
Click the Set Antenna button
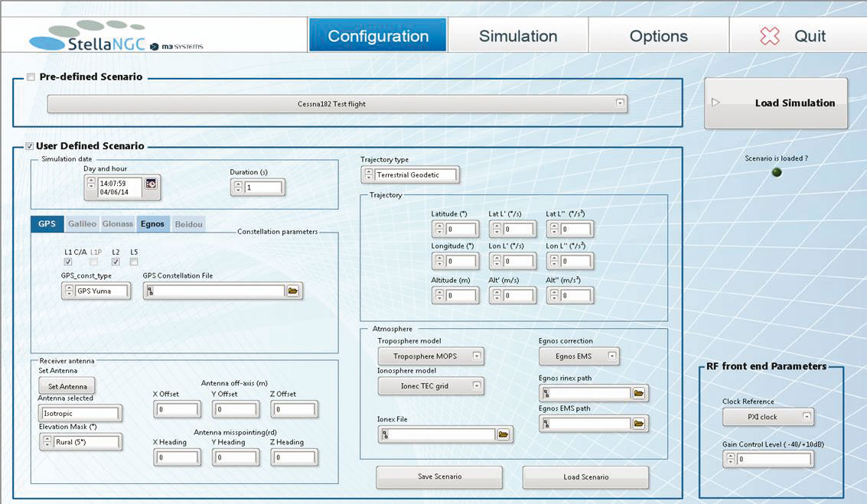click(67, 386)
